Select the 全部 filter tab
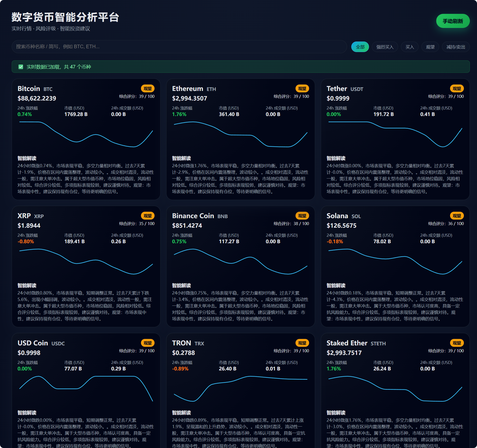The image size is (477, 448). pos(360,47)
